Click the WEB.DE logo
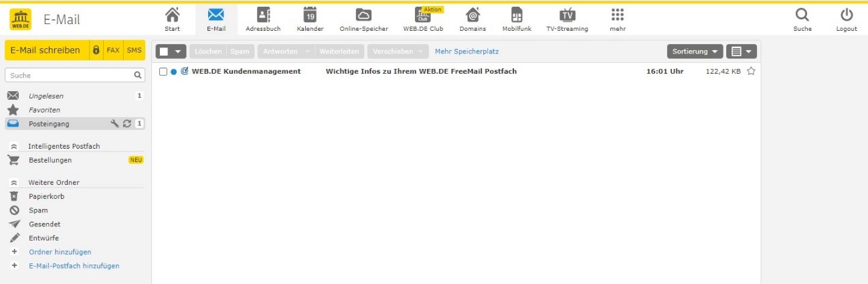The width and height of the screenshot is (868, 284). 22,19
